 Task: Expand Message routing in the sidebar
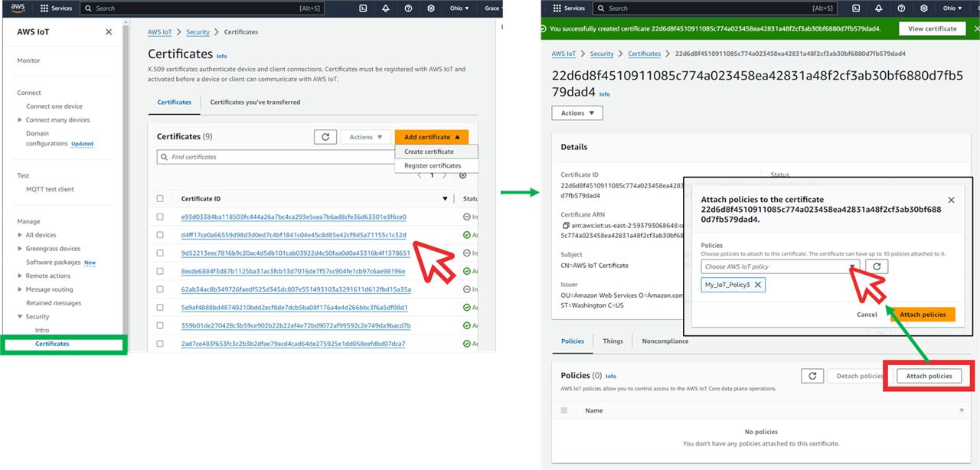tap(20, 289)
